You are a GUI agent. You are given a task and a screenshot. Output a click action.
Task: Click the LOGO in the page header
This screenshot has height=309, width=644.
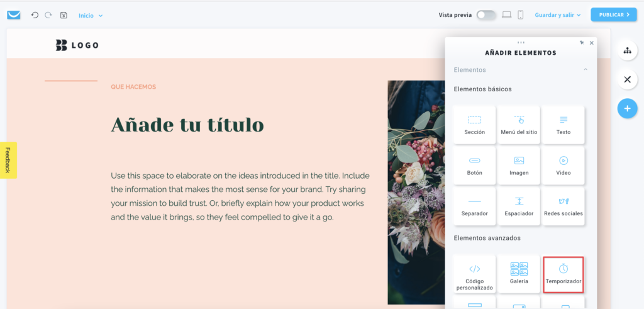tap(77, 45)
